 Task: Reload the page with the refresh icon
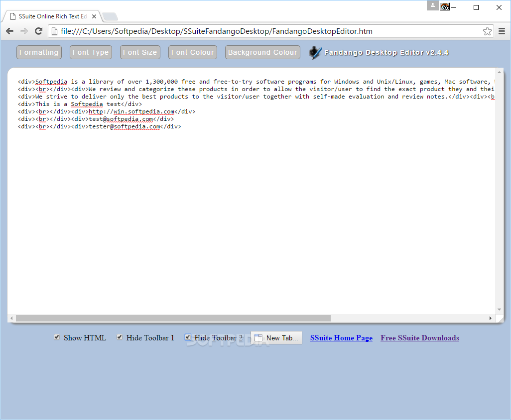click(x=38, y=31)
